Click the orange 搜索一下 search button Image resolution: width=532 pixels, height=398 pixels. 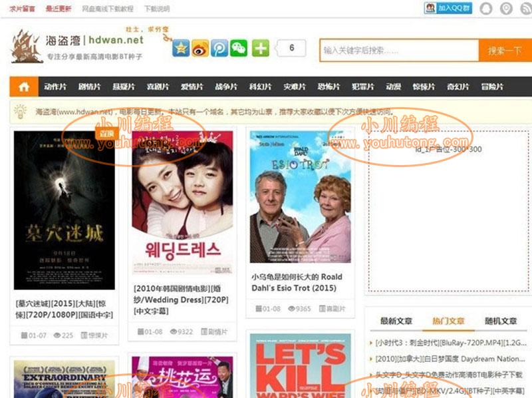pyautogui.click(x=505, y=51)
